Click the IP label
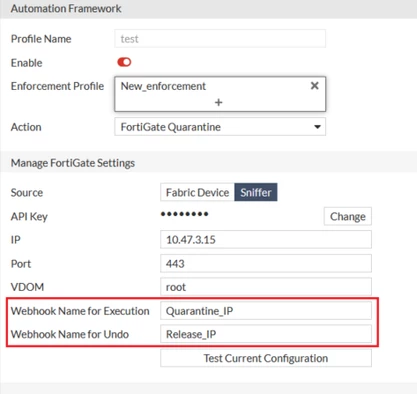This screenshot has width=417, height=394. (16, 240)
